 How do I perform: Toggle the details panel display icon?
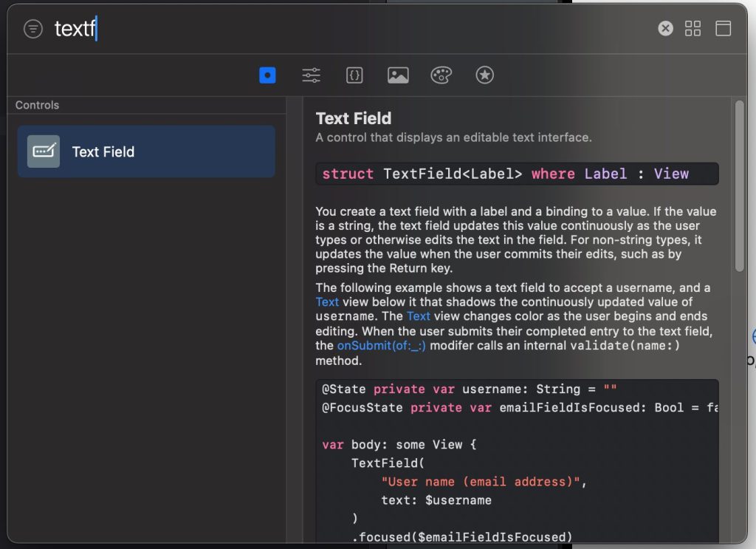click(x=723, y=29)
